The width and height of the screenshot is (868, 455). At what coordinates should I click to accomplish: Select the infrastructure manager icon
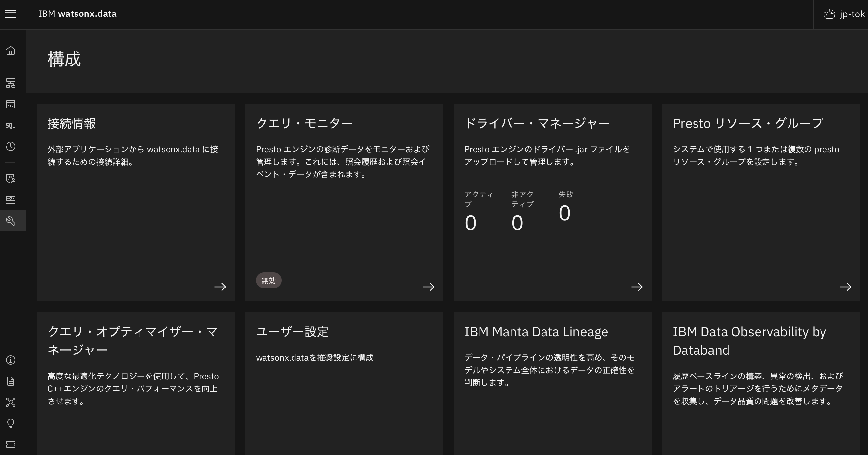11,83
